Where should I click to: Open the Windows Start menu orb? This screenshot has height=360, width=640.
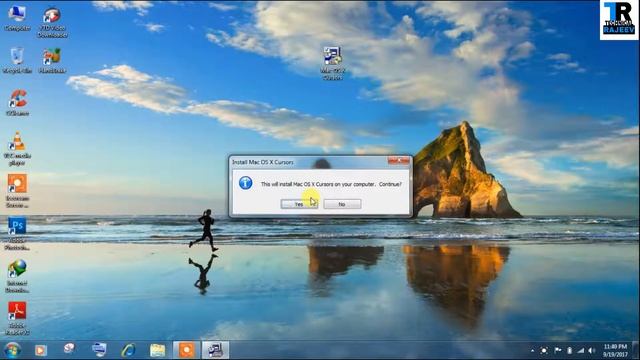pyautogui.click(x=12, y=350)
